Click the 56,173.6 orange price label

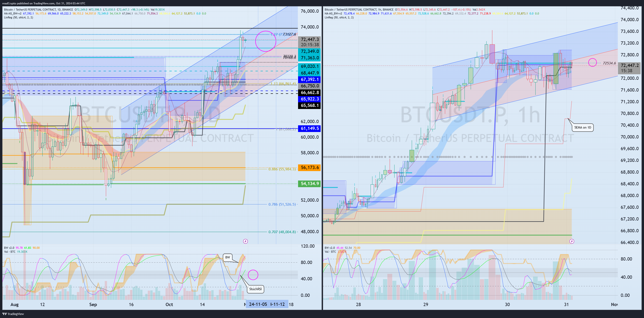pyautogui.click(x=310, y=167)
